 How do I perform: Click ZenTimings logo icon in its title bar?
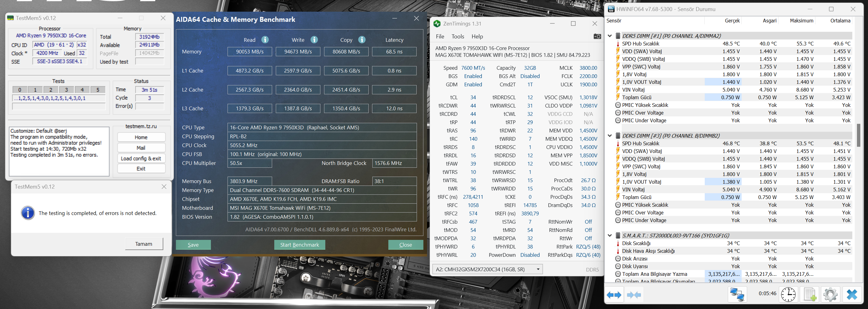(437, 24)
